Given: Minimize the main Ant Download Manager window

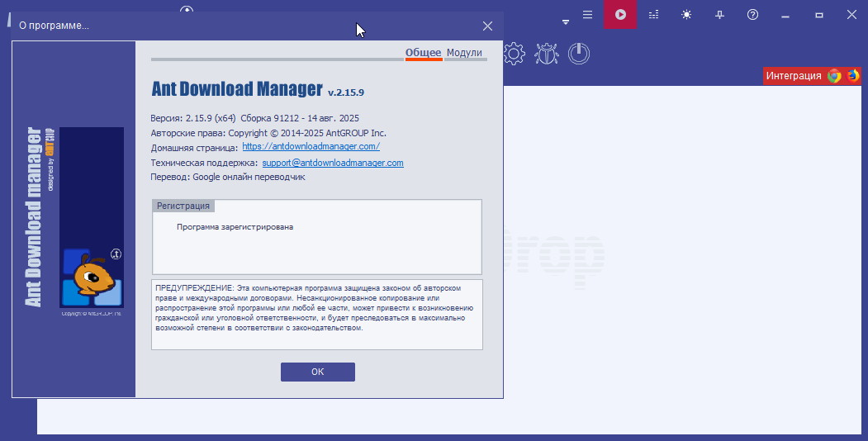Looking at the screenshot, I should tap(785, 15).
